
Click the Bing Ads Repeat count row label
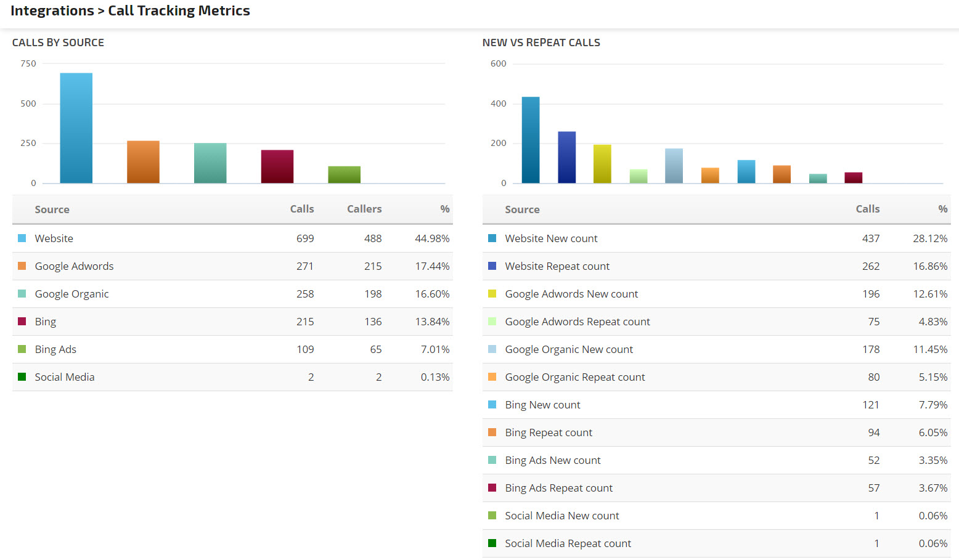tap(558, 488)
